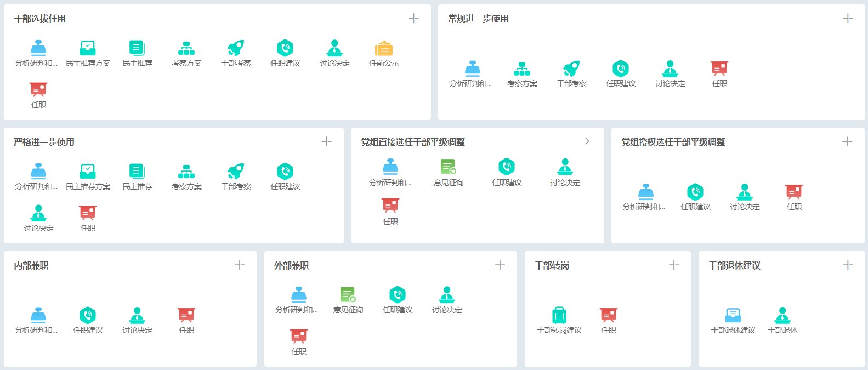Open 讨论决定 icon in 严格进一步使用 panel

(x=38, y=213)
